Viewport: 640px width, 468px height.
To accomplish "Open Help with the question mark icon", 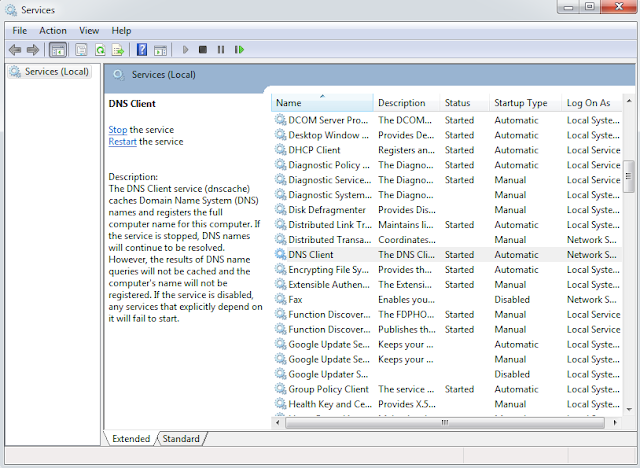I will 142,50.
